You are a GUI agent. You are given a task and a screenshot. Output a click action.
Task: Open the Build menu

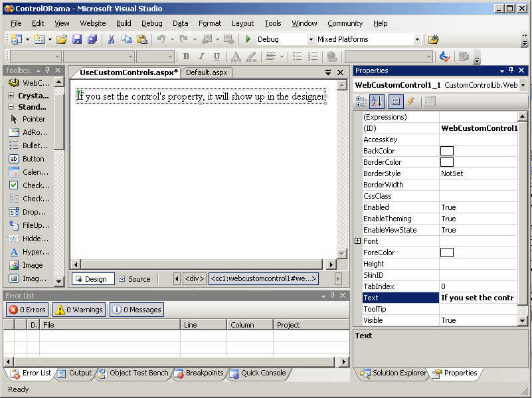pos(124,23)
